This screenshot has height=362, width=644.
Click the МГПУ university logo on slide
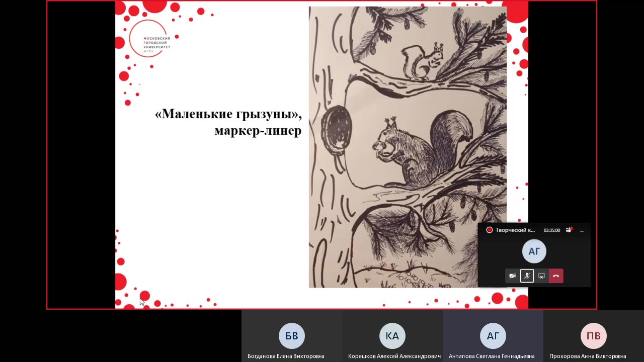coord(149,39)
